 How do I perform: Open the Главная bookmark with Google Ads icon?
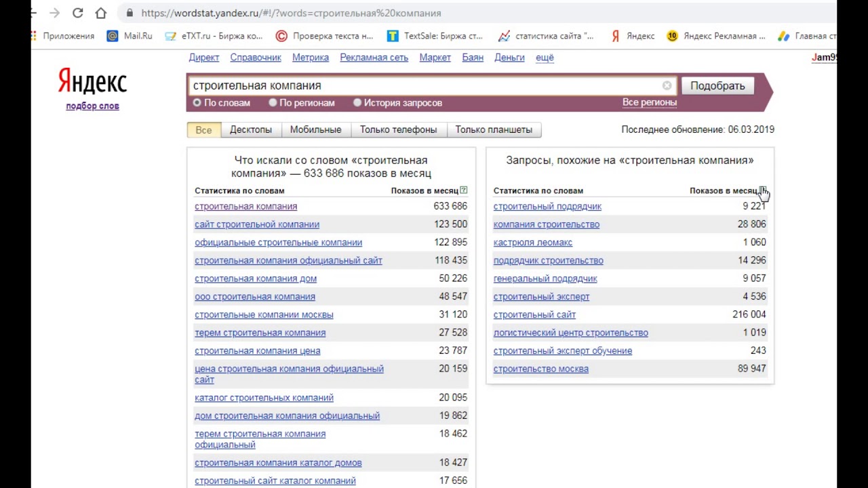click(807, 36)
